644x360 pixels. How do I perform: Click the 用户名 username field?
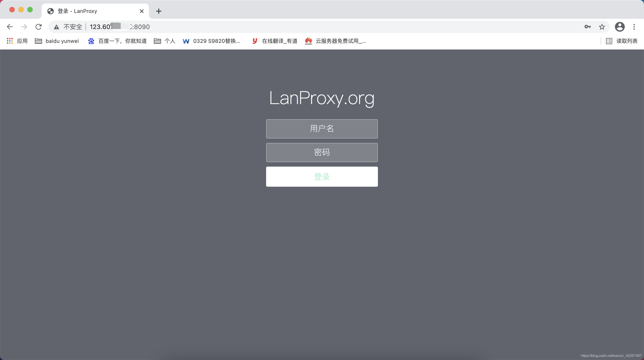point(322,129)
